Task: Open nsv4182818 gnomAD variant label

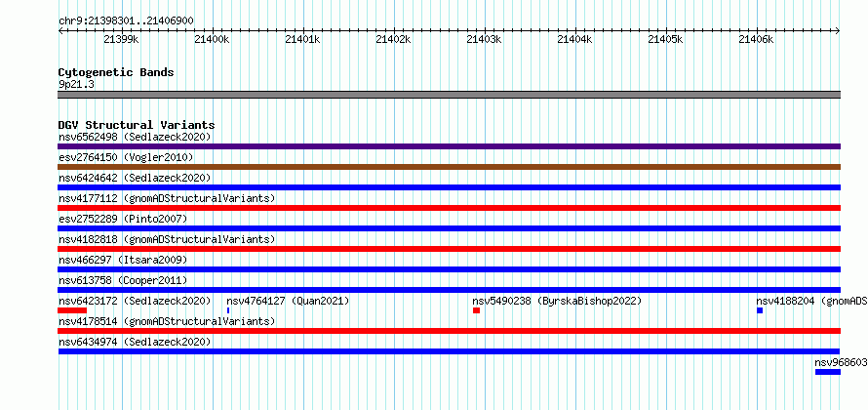Action: pos(167,239)
